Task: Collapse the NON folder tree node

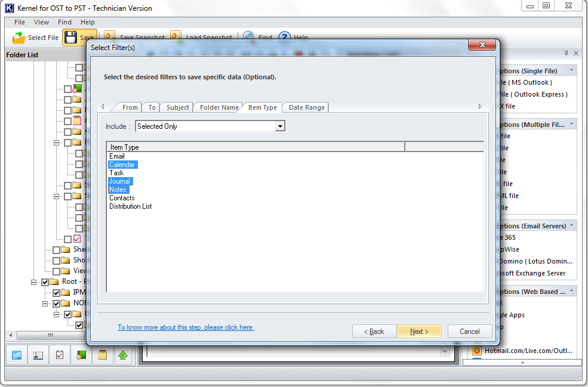Action: pyautogui.click(x=45, y=304)
